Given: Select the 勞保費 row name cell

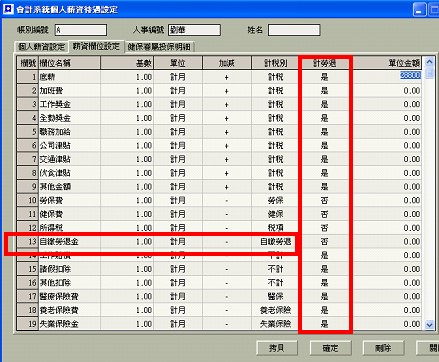Looking at the screenshot, I should [x=69, y=200].
